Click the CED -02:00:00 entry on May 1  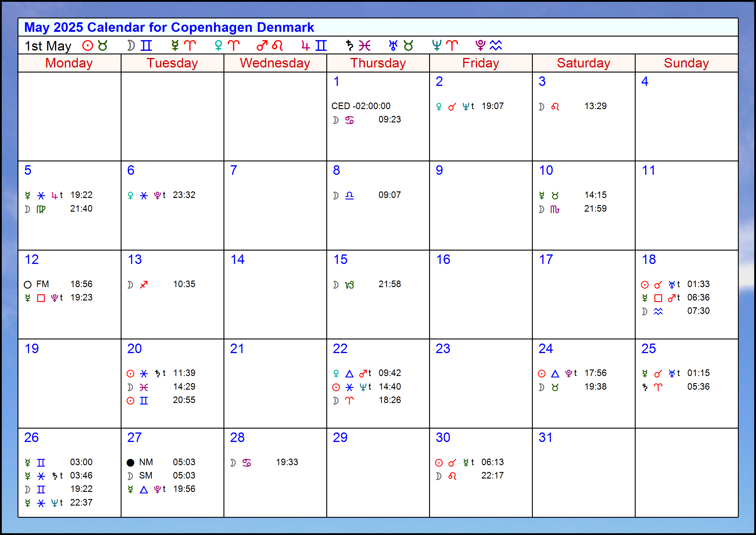361,106
